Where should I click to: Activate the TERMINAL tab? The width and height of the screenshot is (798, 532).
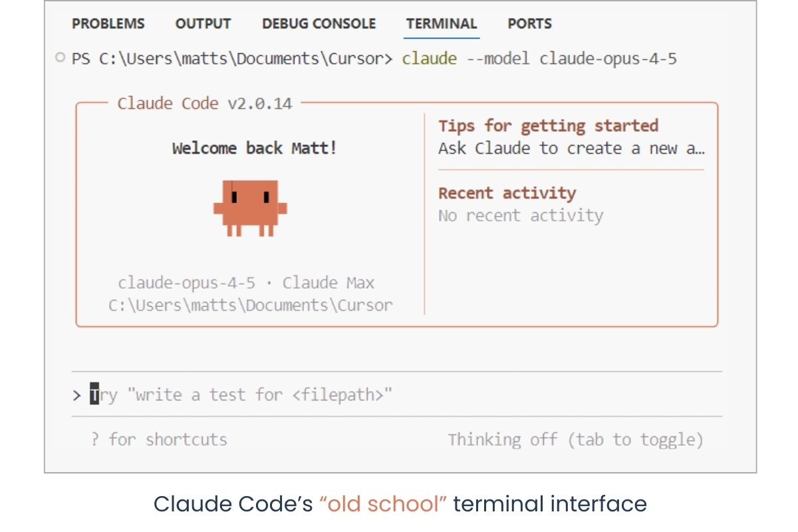(442, 24)
